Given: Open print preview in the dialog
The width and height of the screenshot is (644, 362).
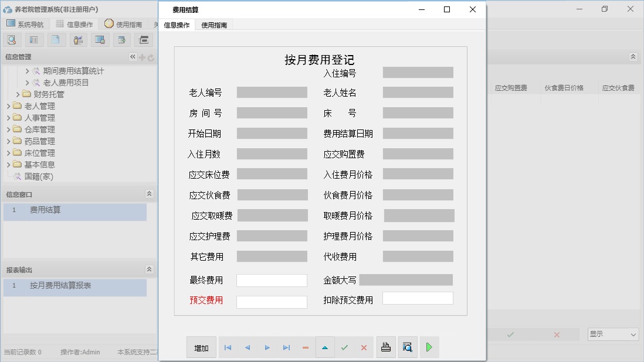Looking at the screenshot, I should coord(407,347).
